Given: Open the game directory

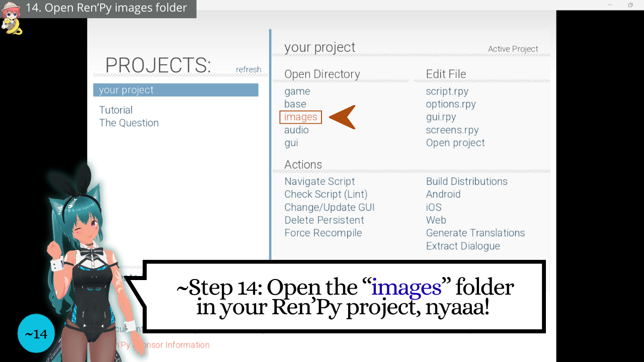Looking at the screenshot, I should (x=297, y=91).
